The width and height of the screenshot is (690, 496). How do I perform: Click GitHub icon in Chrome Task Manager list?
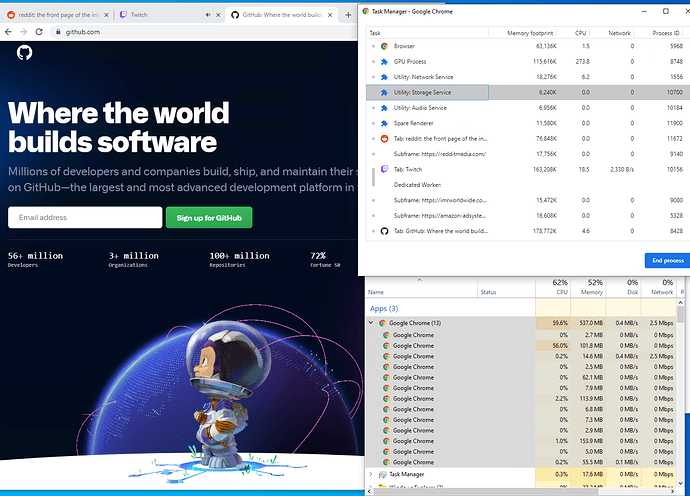coord(384,231)
